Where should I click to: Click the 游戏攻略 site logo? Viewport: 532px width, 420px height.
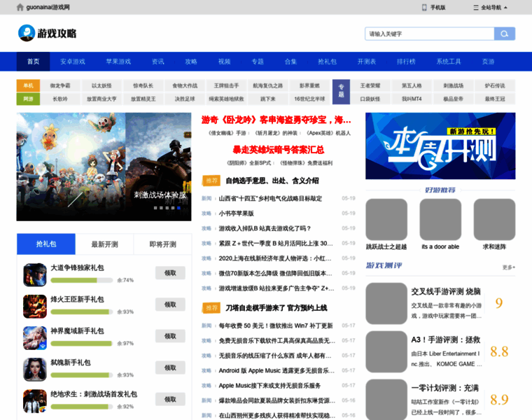pos(48,33)
